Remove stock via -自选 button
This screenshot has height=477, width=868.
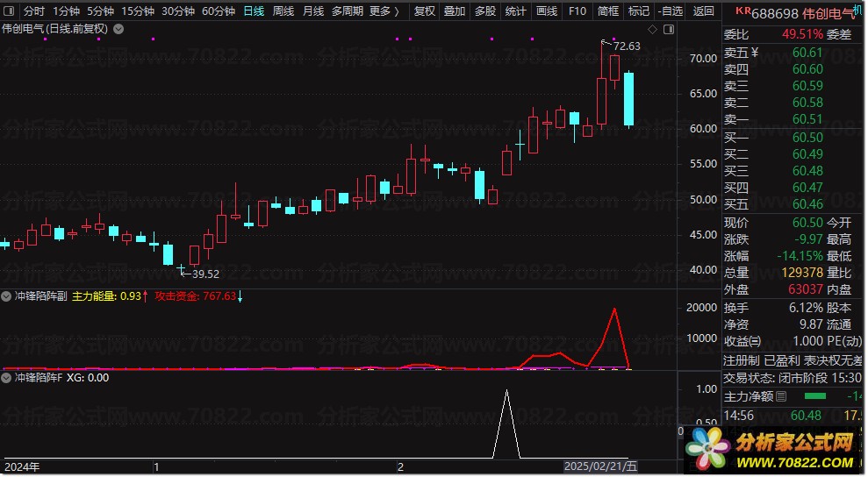coord(671,11)
